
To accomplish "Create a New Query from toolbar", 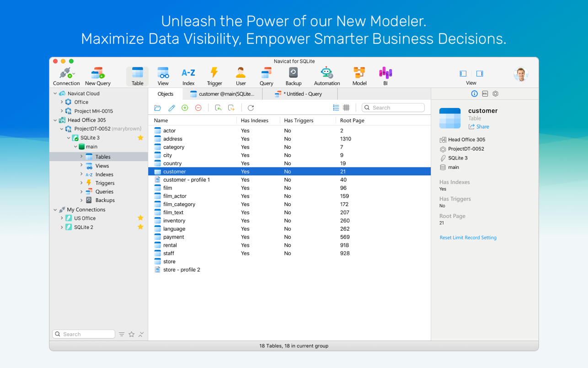I will click(x=97, y=76).
